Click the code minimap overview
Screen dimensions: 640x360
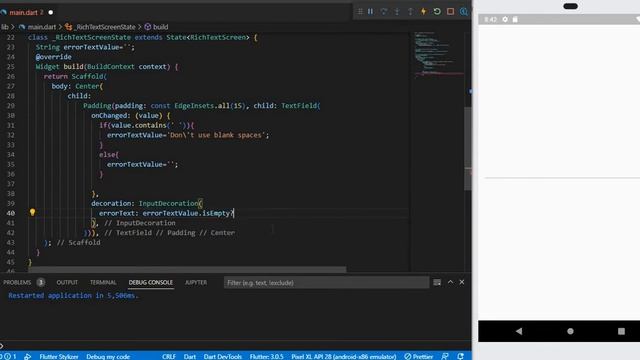(439, 55)
